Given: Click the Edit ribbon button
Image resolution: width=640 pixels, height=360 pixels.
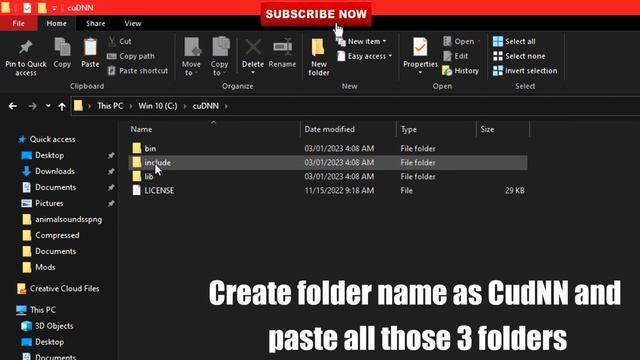Looking at the screenshot, I should tap(456, 56).
